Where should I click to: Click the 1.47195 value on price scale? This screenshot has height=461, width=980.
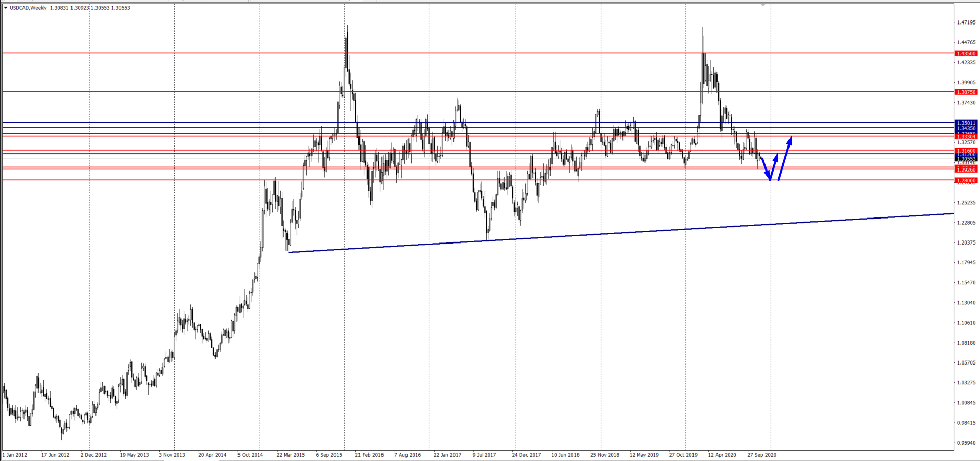[966, 22]
